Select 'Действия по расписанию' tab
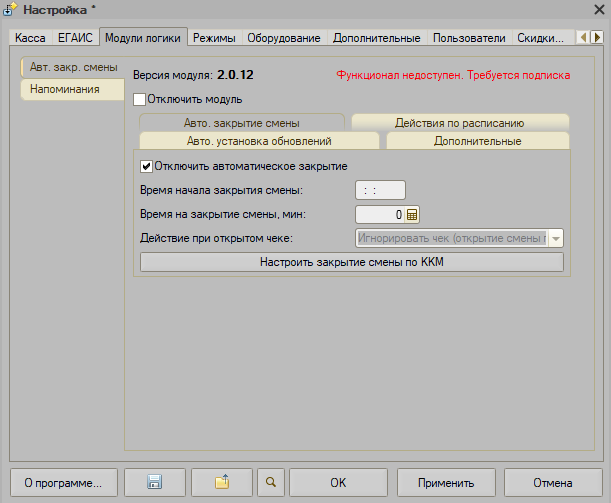The image size is (611, 503). [460, 123]
